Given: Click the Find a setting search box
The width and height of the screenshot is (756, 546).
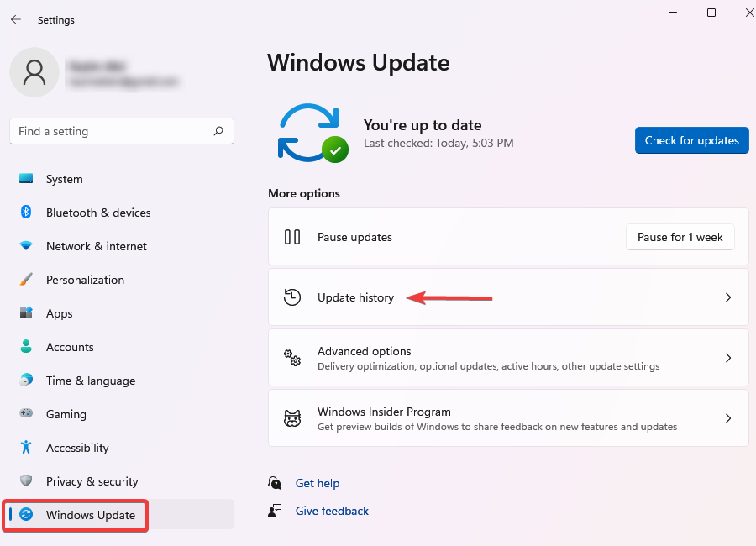Looking at the screenshot, I should click(x=122, y=131).
